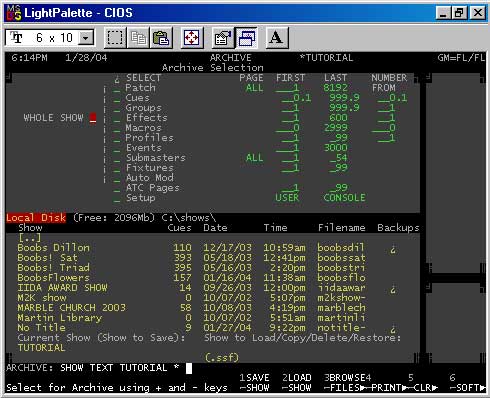Select the No Title show row

coord(213,328)
